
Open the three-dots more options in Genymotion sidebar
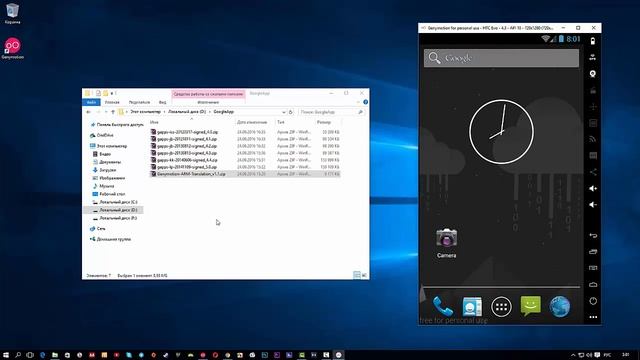coord(593,317)
